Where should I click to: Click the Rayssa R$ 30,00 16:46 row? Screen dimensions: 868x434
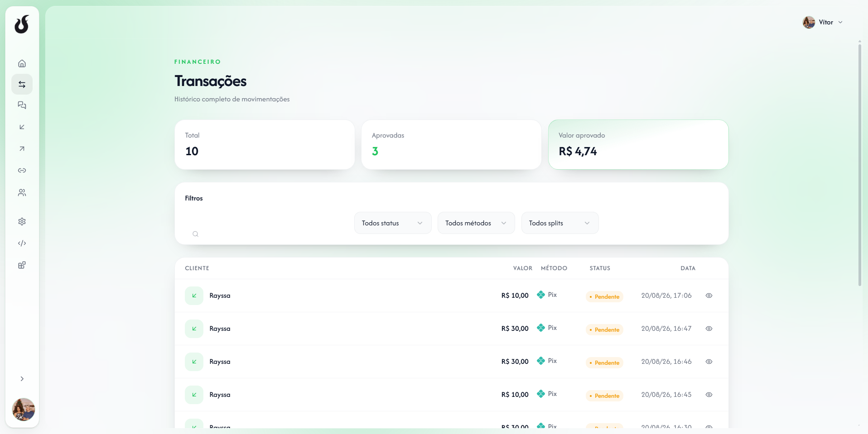452,362
